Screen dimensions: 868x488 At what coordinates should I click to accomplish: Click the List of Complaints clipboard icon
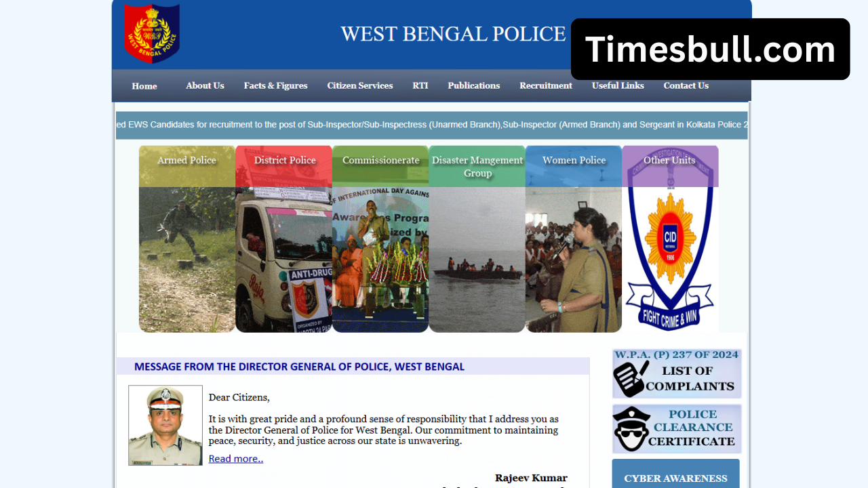[x=629, y=378]
